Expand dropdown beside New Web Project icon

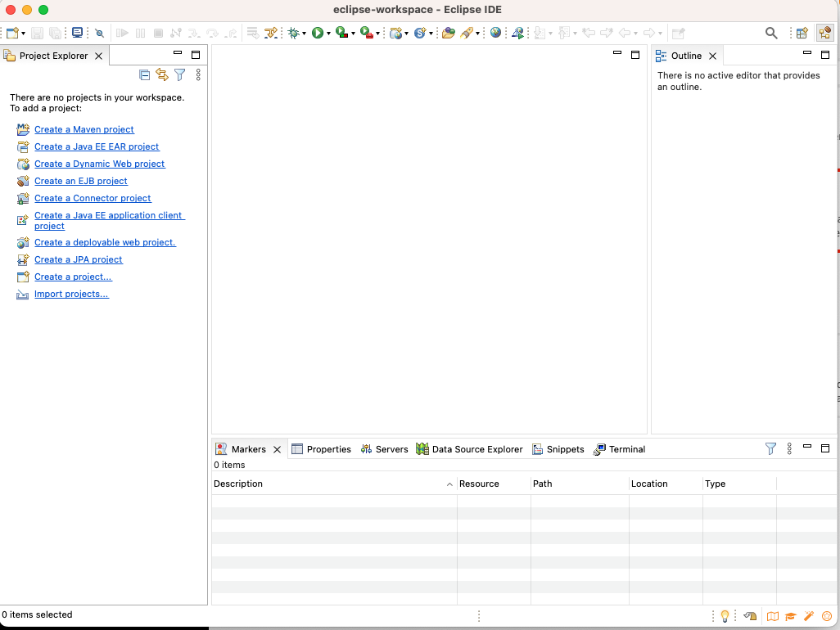point(407,34)
